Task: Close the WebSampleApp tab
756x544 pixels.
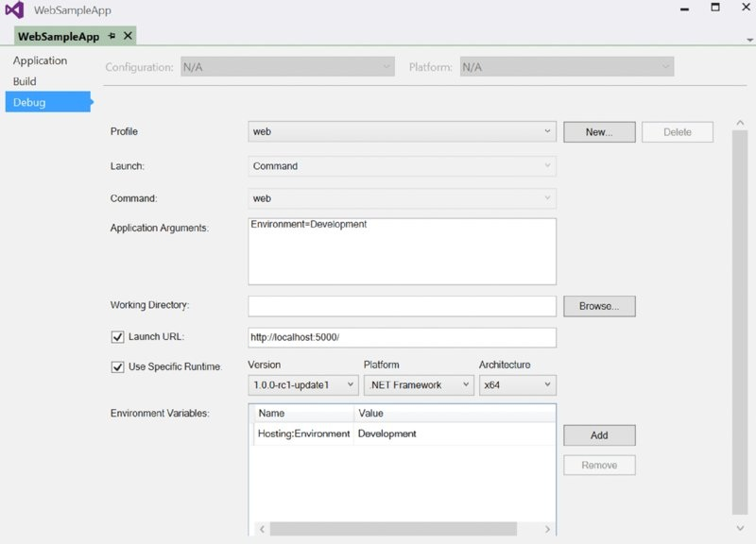Action: coord(128,36)
